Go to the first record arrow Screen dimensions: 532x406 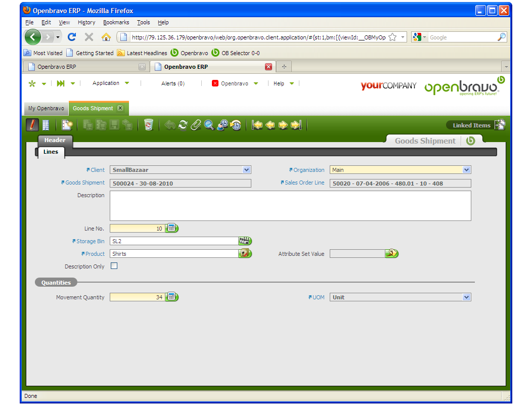pos(257,125)
